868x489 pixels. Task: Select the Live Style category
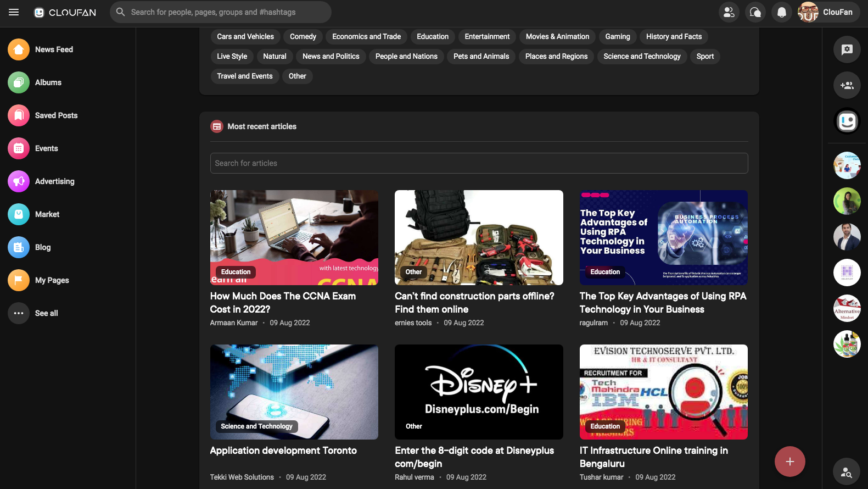[x=232, y=57]
